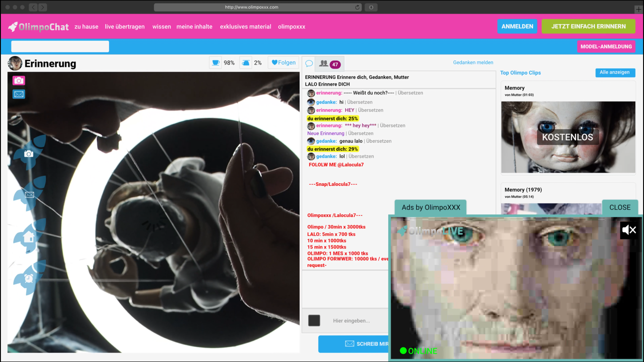The width and height of the screenshot is (644, 362).
Task: Close the Ads by OlimpoXXX popup
Action: pos(620,207)
